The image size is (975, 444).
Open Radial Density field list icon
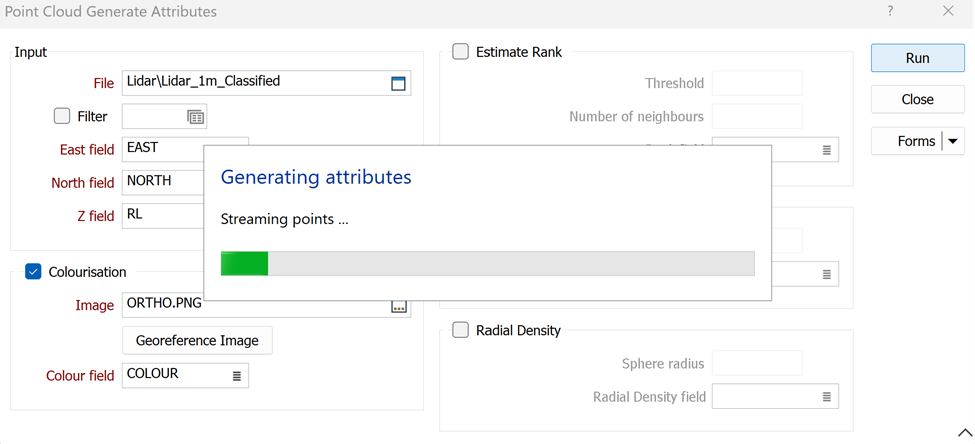point(827,397)
